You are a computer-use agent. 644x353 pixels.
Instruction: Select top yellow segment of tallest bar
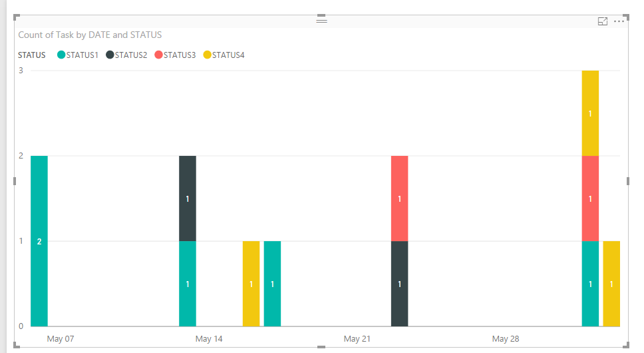coord(590,113)
